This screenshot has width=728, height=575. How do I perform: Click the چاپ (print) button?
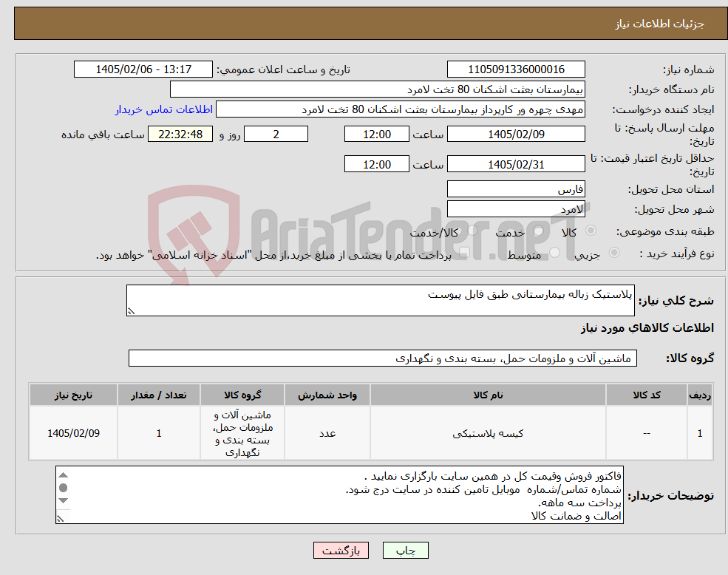pos(405,551)
